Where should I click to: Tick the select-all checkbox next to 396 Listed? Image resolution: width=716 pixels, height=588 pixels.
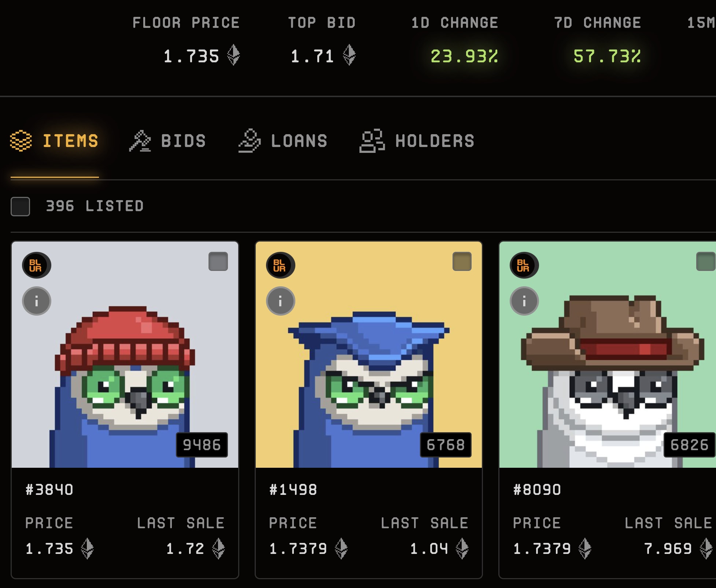[x=20, y=206]
